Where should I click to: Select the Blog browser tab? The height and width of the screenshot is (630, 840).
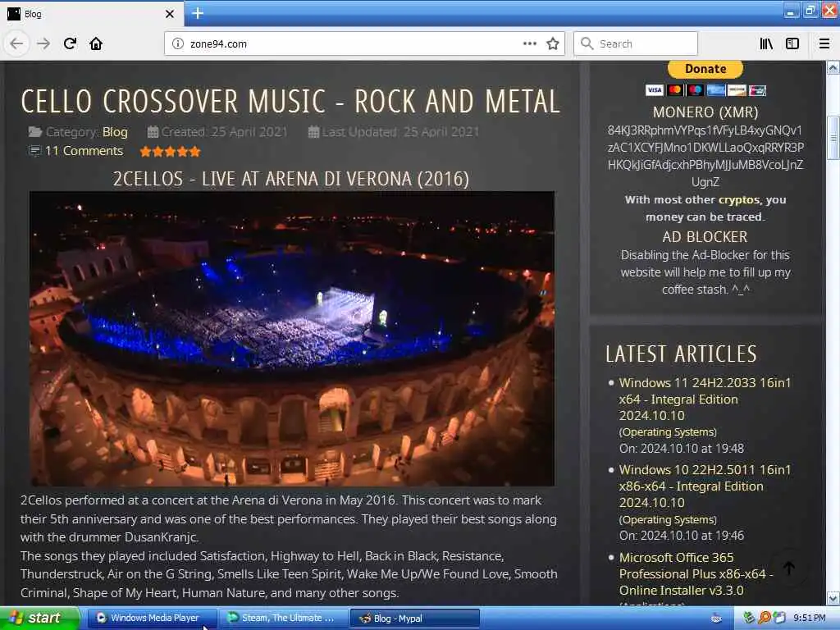click(x=92, y=14)
